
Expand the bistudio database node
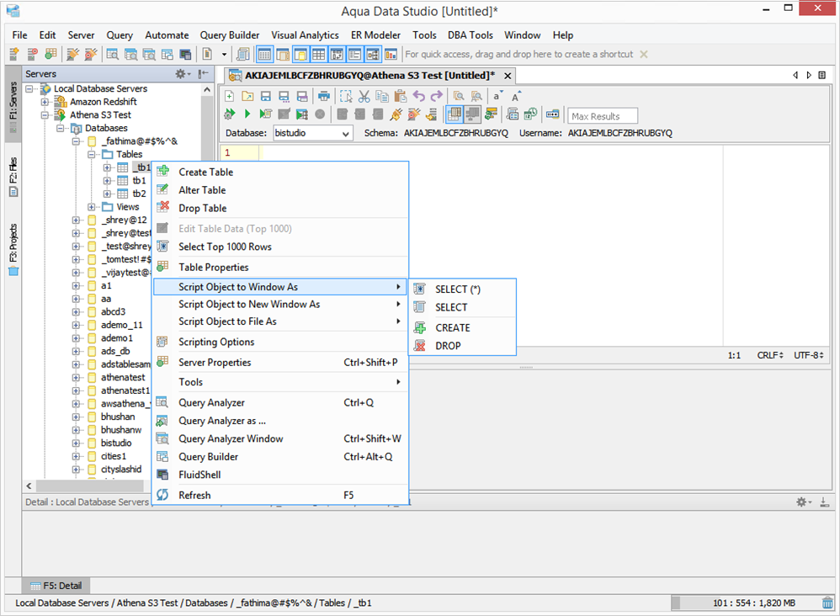[76, 443]
